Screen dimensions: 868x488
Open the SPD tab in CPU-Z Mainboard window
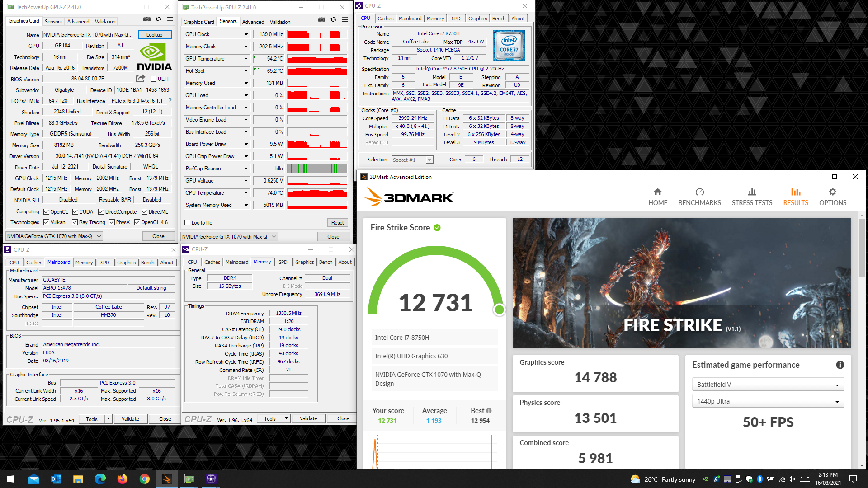tap(105, 263)
